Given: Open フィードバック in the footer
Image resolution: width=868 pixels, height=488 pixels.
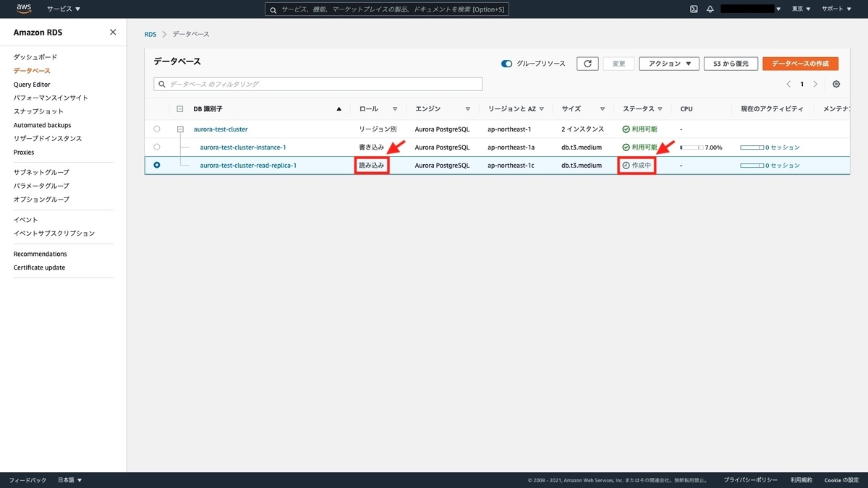Looking at the screenshot, I should tap(27, 480).
